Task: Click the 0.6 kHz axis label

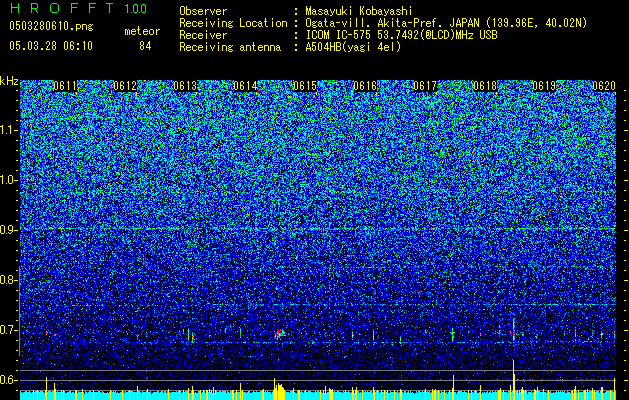Action: pos(8,380)
